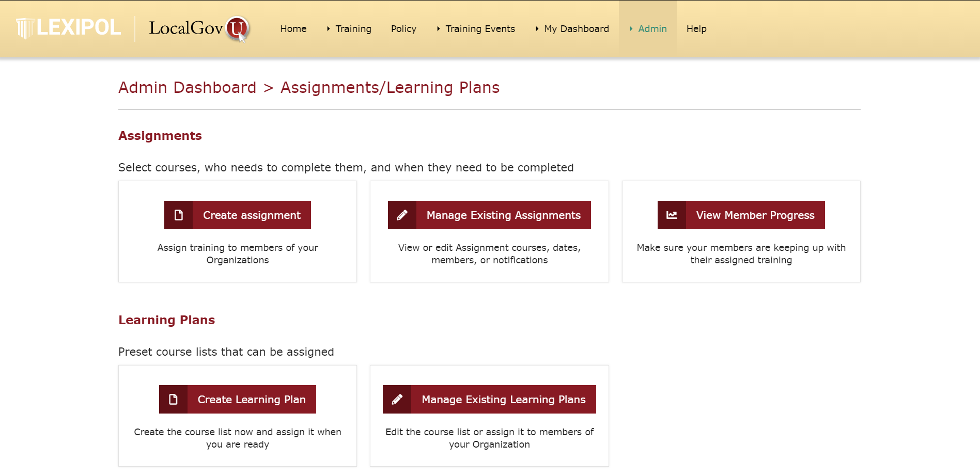Viewport: 980px width, 476px height.
Task: Open Manage Existing Learning Plans
Action: click(489, 399)
